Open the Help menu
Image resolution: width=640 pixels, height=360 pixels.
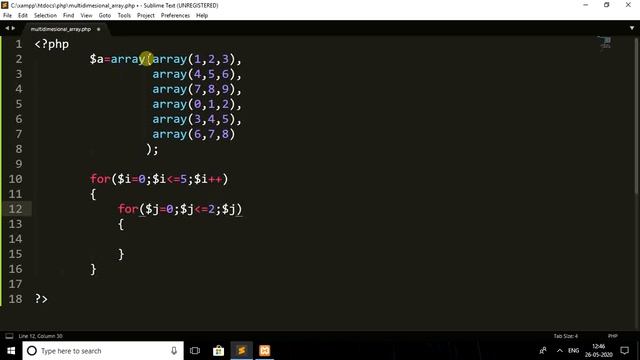[202, 16]
